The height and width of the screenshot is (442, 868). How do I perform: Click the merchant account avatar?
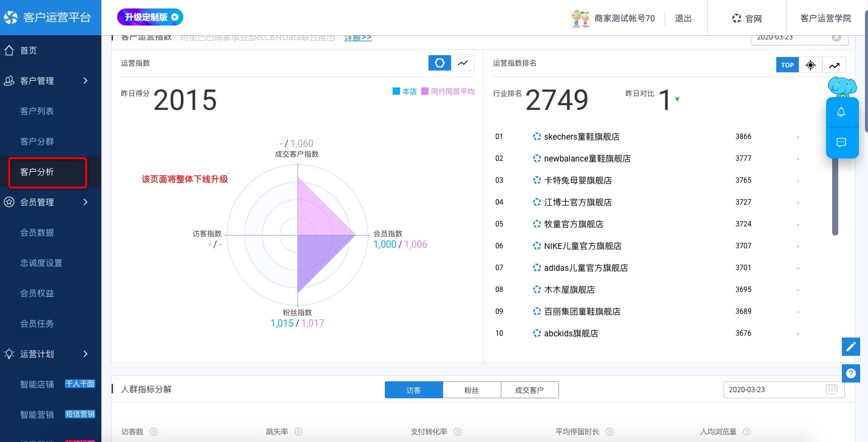pyautogui.click(x=580, y=18)
